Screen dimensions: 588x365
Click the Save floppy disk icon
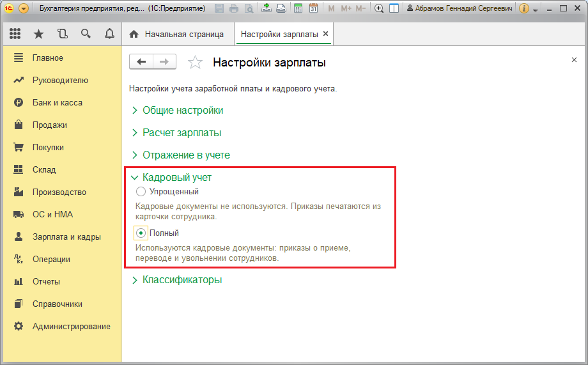pos(219,8)
